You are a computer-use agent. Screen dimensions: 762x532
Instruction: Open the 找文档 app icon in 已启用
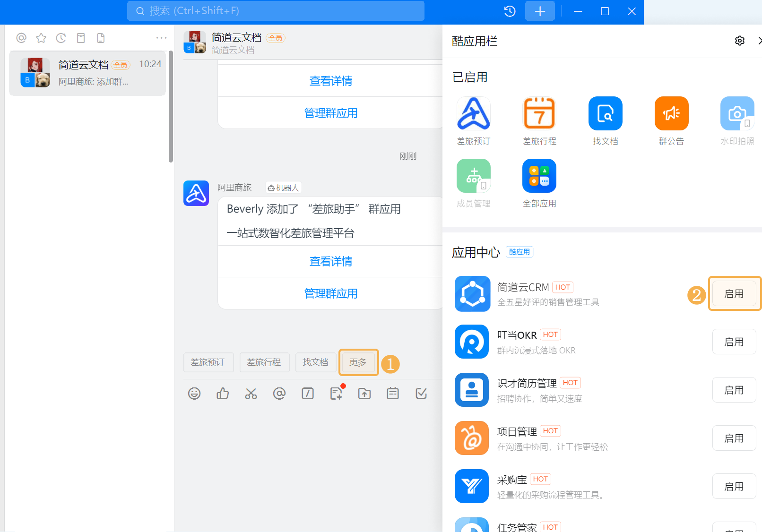[606, 113]
